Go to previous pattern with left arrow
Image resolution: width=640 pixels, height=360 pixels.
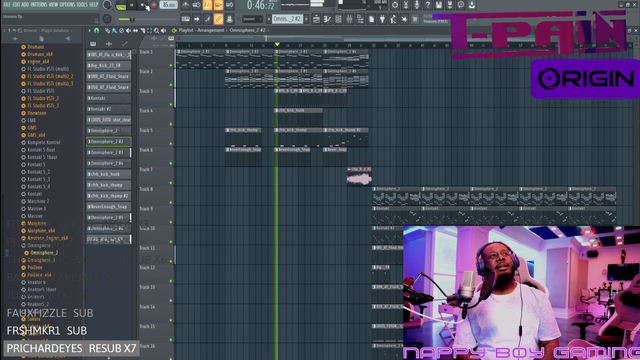pos(269,19)
